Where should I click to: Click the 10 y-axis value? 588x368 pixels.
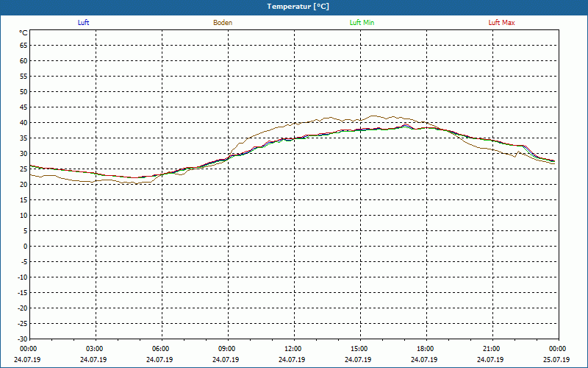(24, 216)
